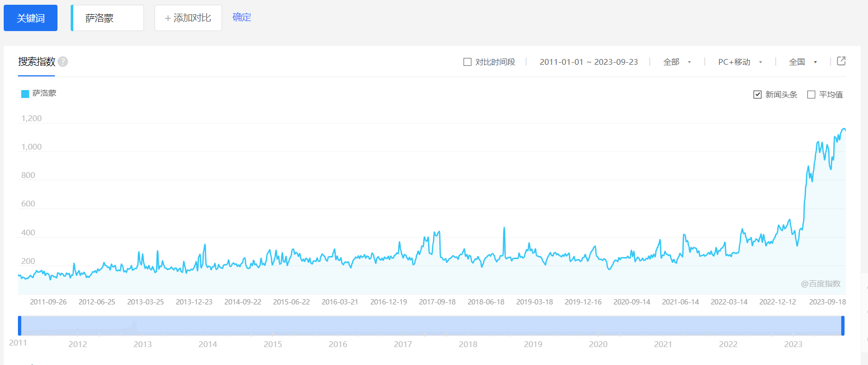Screen dimensions: 868x365
Task: Expand the PC+移动 device dropdown
Action: [740, 62]
